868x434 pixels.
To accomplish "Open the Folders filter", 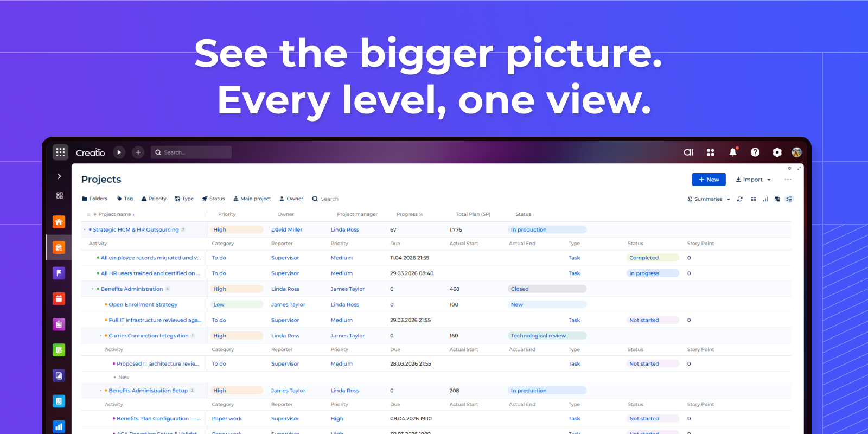I will (94, 199).
